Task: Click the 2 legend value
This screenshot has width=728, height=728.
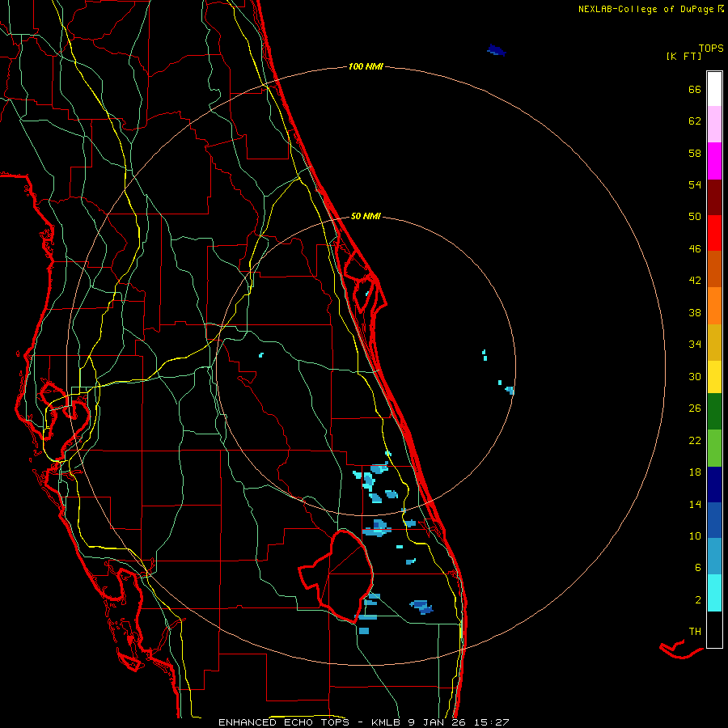Action: click(x=698, y=600)
